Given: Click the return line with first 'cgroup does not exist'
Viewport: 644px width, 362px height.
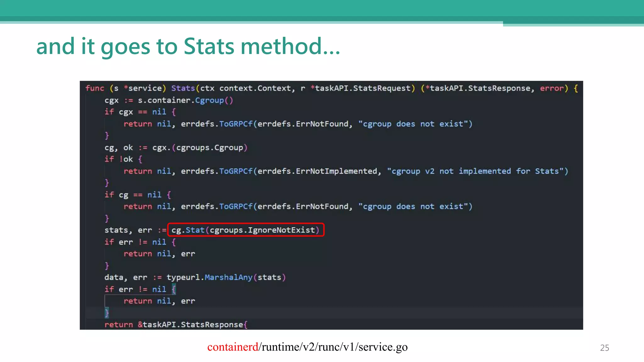Looking at the screenshot, I should pos(298,124).
